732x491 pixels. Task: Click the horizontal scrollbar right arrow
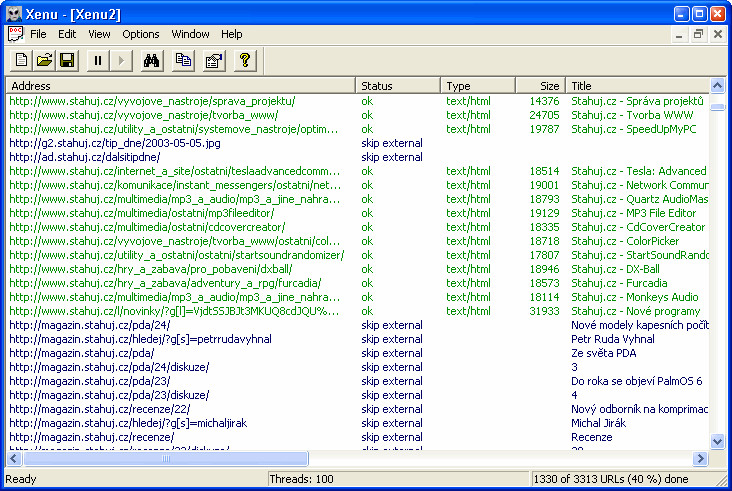point(700,459)
